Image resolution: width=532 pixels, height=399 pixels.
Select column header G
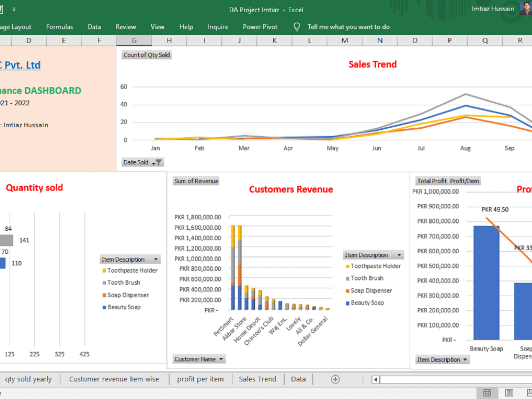pyautogui.click(x=134, y=40)
